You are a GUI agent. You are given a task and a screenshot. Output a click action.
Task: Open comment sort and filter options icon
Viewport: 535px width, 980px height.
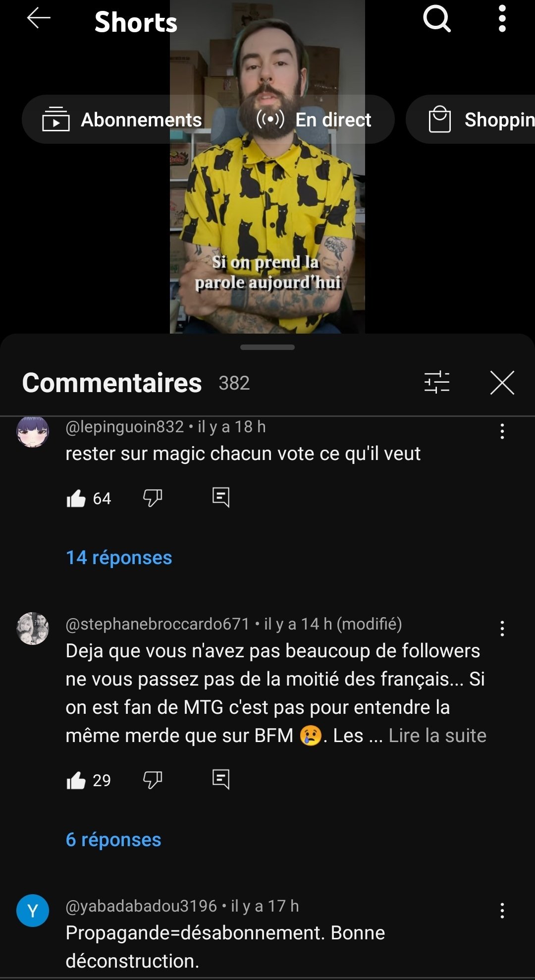coord(437,383)
